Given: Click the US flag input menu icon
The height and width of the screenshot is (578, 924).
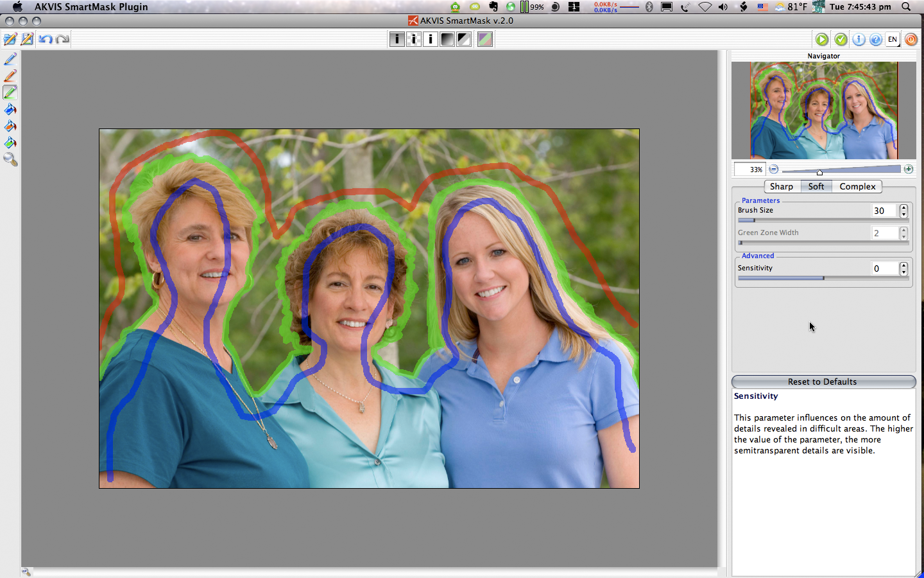Looking at the screenshot, I should pyautogui.click(x=763, y=7).
